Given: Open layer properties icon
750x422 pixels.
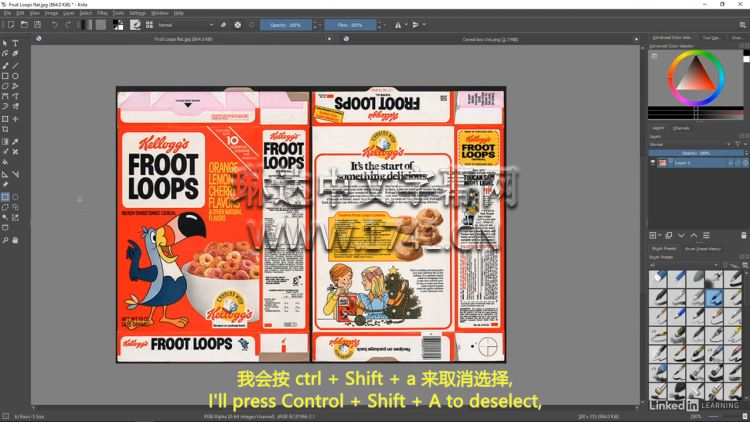Looking at the screenshot, I should [x=706, y=235].
